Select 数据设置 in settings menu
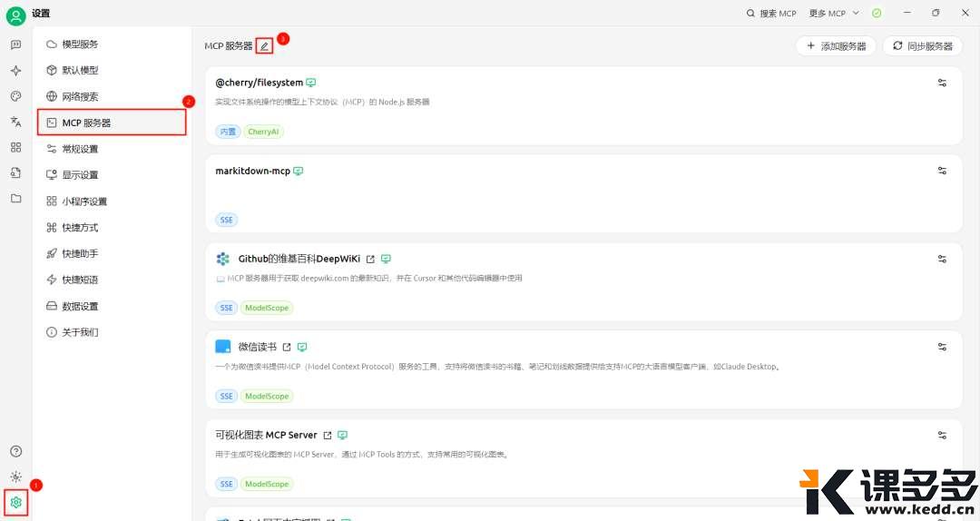This screenshot has width=980, height=521. pyautogui.click(x=112, y=306)
